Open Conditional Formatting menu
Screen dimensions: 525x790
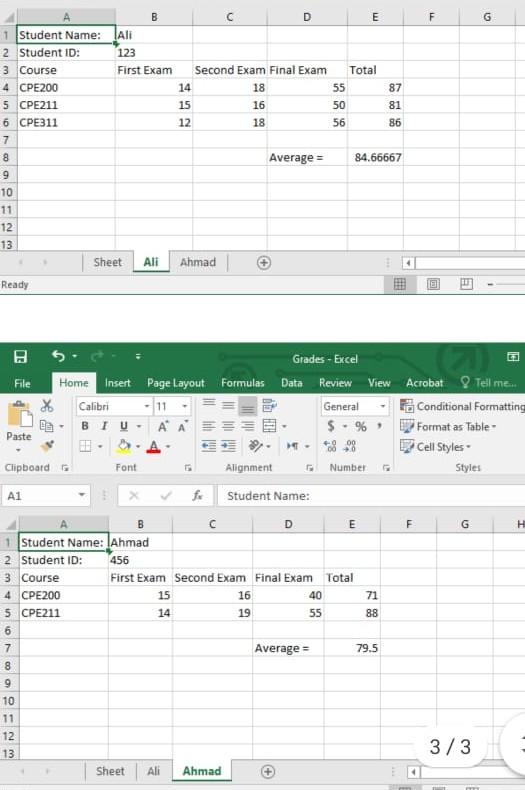point(463,406)
